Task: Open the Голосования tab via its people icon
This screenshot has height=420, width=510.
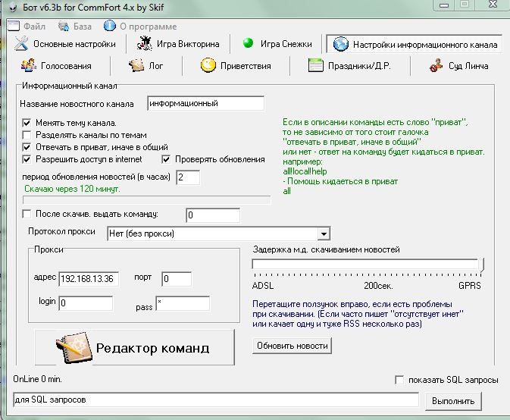Action: [x=28, y=66]
